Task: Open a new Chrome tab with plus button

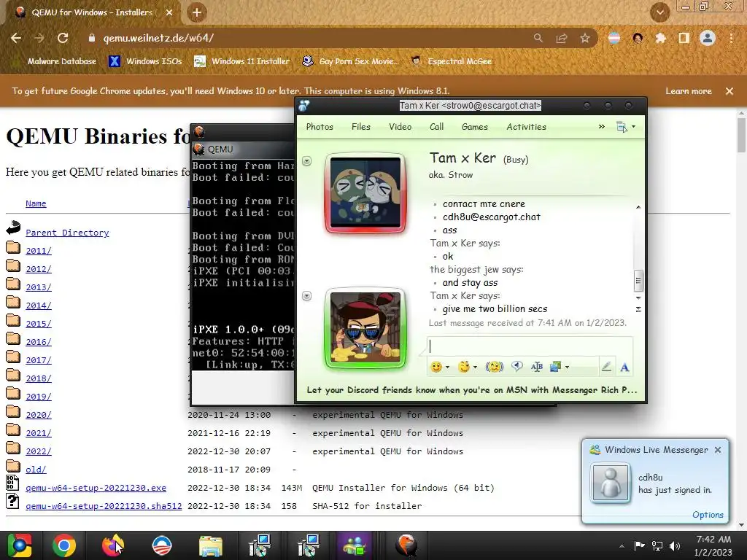Action: (197, 12)
